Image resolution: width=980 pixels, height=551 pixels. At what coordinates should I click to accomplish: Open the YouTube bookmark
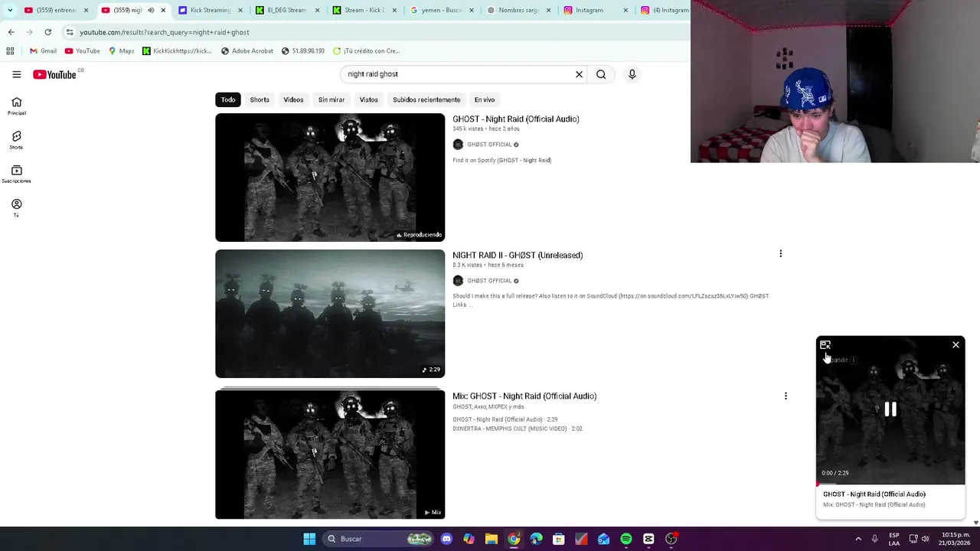[x=83, y=51]
